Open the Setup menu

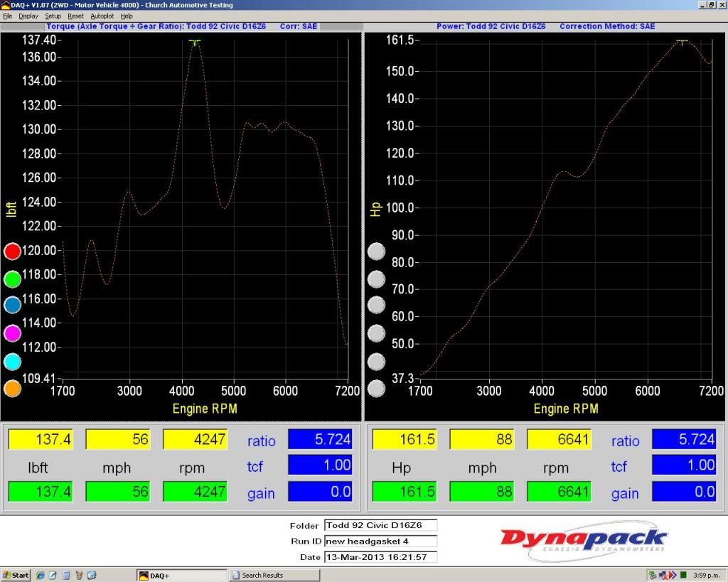coord(53,16)
